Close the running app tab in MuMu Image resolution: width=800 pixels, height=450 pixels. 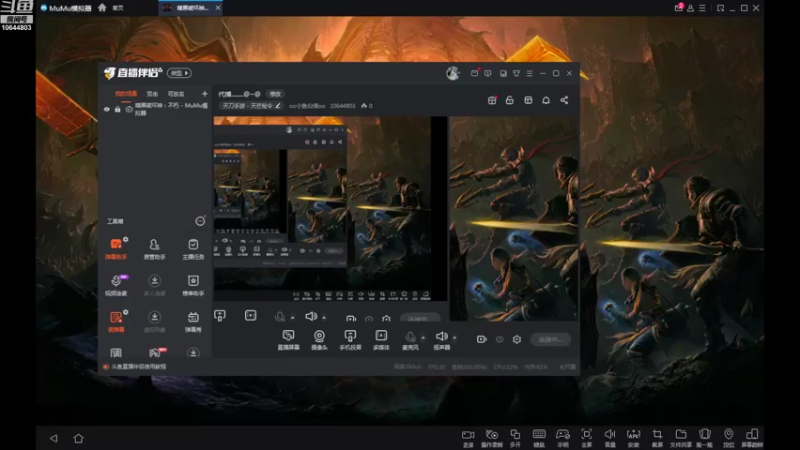pos(218,8)
